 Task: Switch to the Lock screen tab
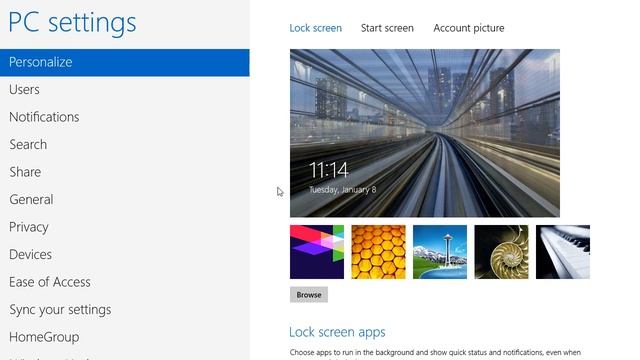[316, 28]
